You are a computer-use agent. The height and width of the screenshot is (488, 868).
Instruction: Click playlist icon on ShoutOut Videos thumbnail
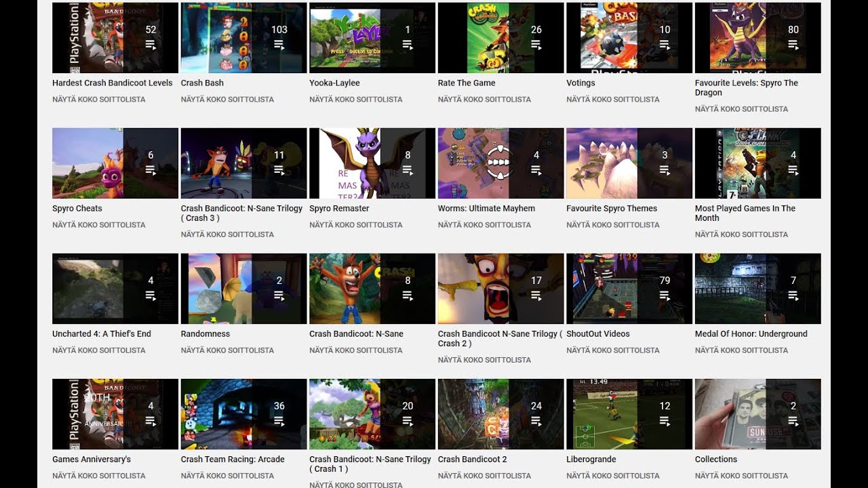click(x=665, y=296)
